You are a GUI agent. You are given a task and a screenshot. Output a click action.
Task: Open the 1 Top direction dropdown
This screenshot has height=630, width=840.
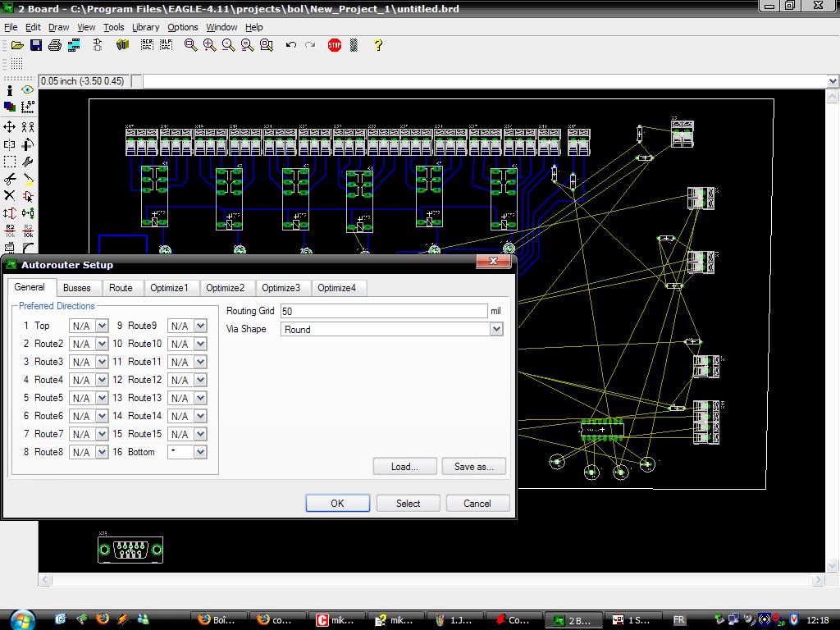[102, 326]
